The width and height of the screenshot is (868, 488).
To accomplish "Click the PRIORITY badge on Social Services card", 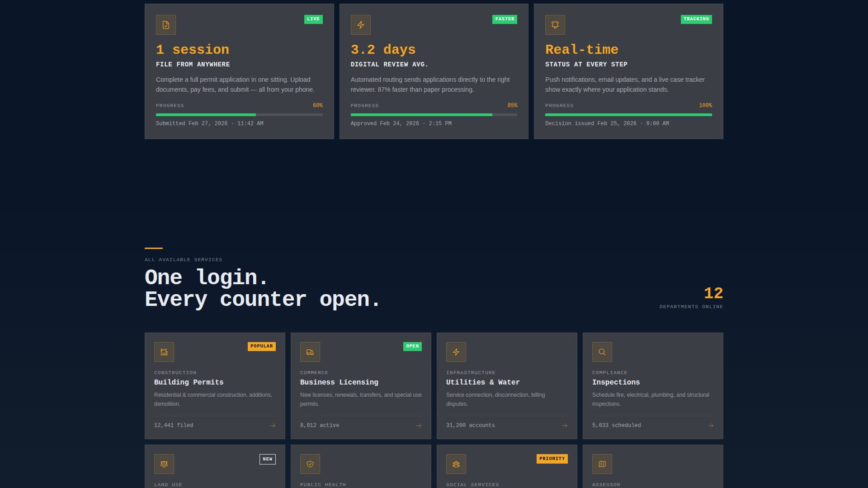I will tap(552, 459).
